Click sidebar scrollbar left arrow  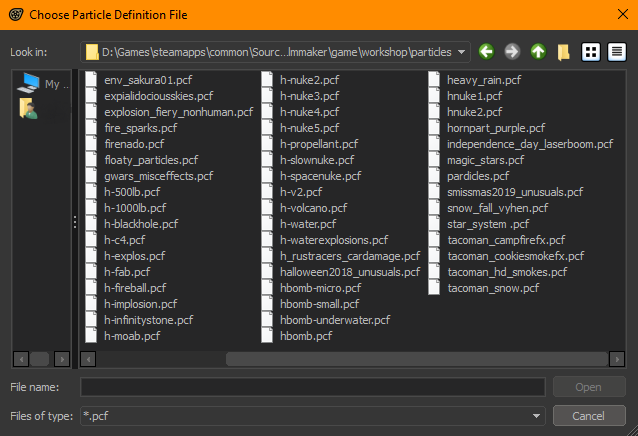(21, 359)
